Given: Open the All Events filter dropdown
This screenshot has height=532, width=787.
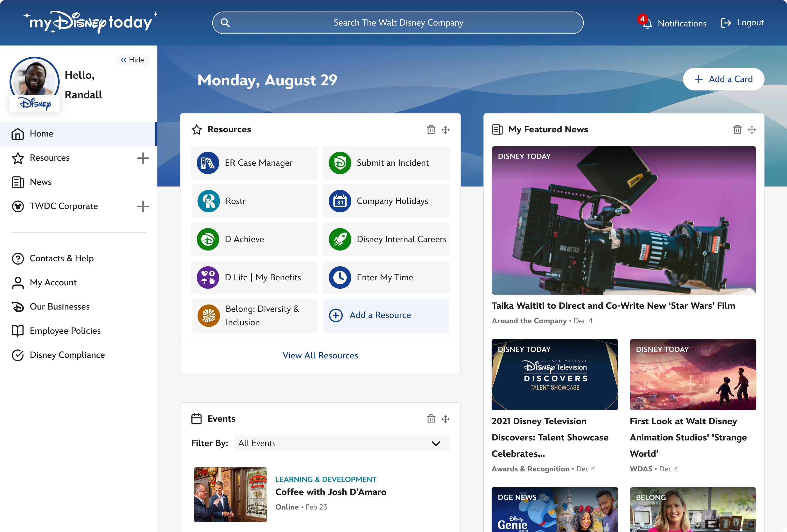Looking at the screenshot, I should (341, 443).
